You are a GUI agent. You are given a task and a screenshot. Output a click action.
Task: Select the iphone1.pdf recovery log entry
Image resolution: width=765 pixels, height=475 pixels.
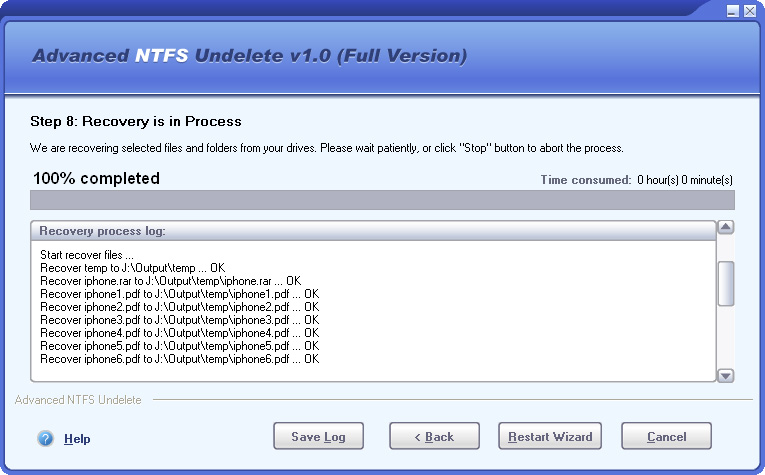tap(179, 294)
